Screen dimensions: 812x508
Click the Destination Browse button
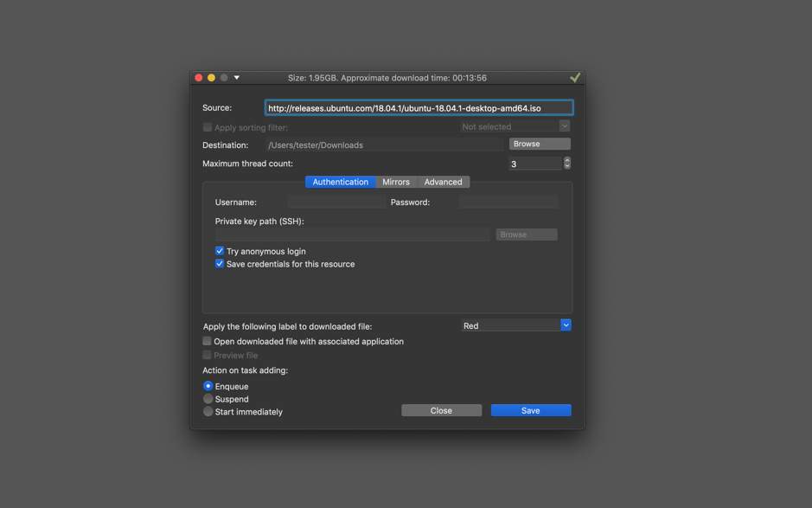(539, 144)
